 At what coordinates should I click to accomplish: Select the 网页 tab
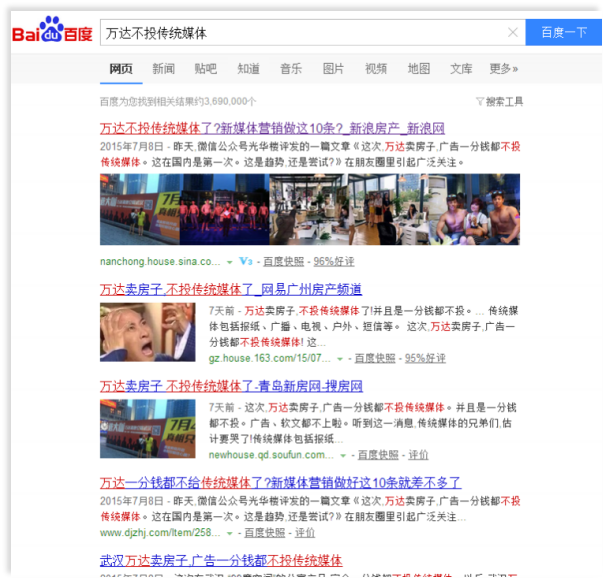(x=121, y=69)
